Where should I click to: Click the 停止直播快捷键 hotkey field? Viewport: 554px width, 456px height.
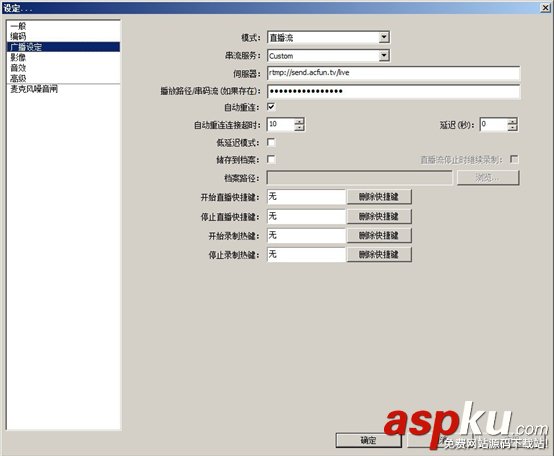pos(306,216)
